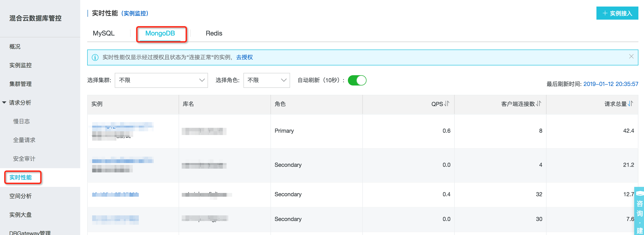
Task: Open 实例监控 in sidebar
Action: click(21, 65)
